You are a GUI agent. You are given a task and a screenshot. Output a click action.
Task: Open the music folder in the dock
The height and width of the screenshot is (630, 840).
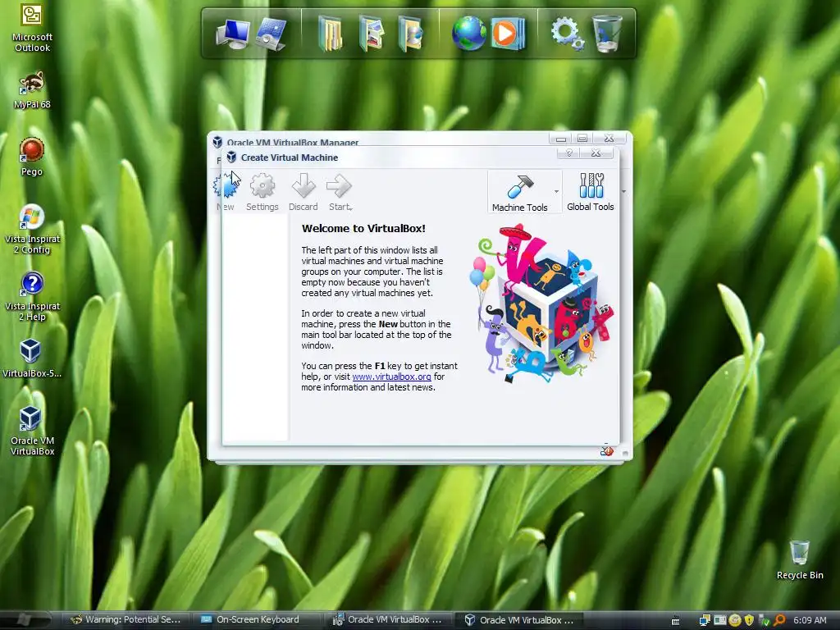tap(411, 33)
